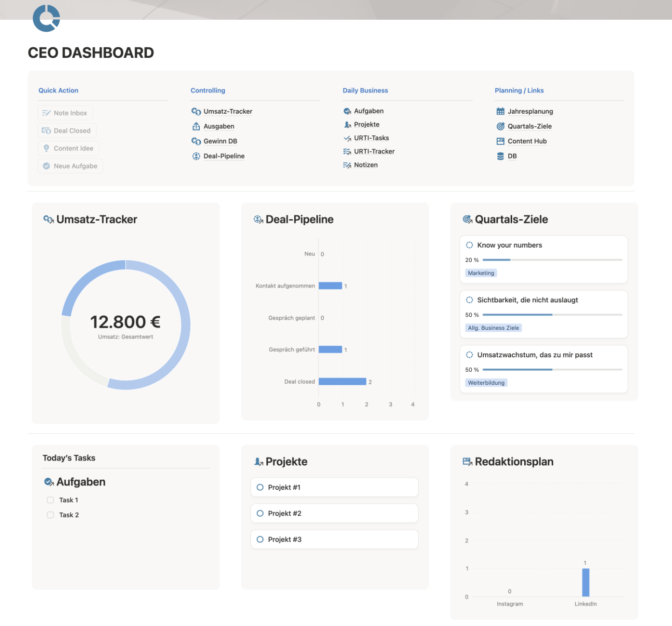
Task: Click the icon beside Projekte widget heading
Action: pos(258,462)
